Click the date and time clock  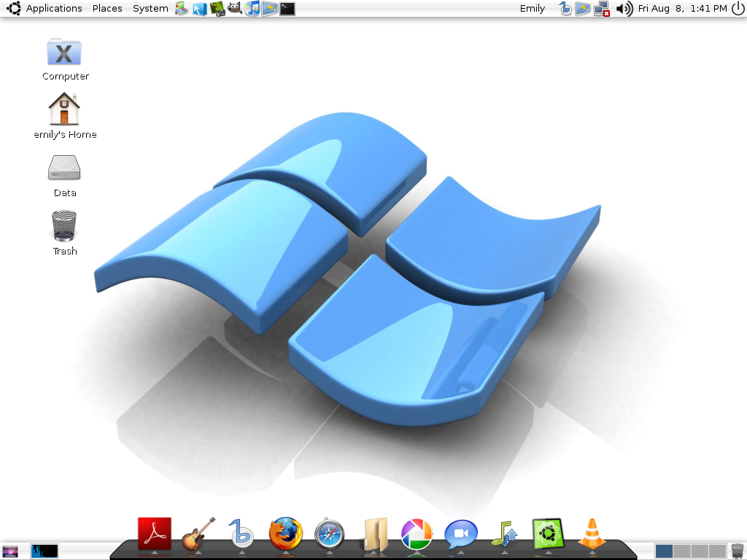681,9
